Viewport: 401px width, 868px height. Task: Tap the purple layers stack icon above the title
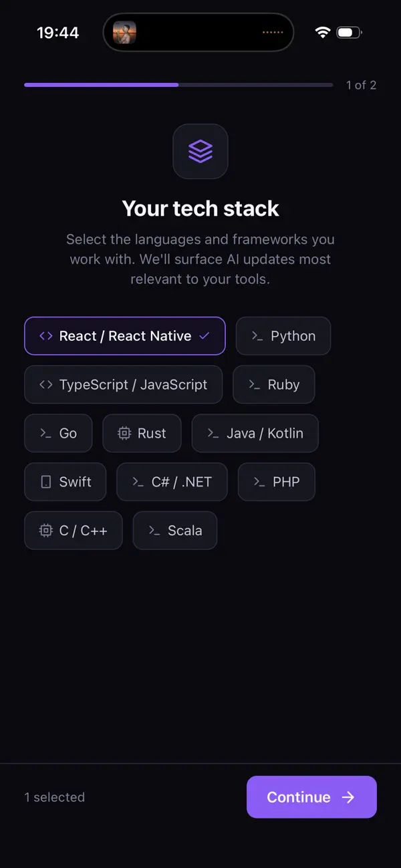pos(200,151)
